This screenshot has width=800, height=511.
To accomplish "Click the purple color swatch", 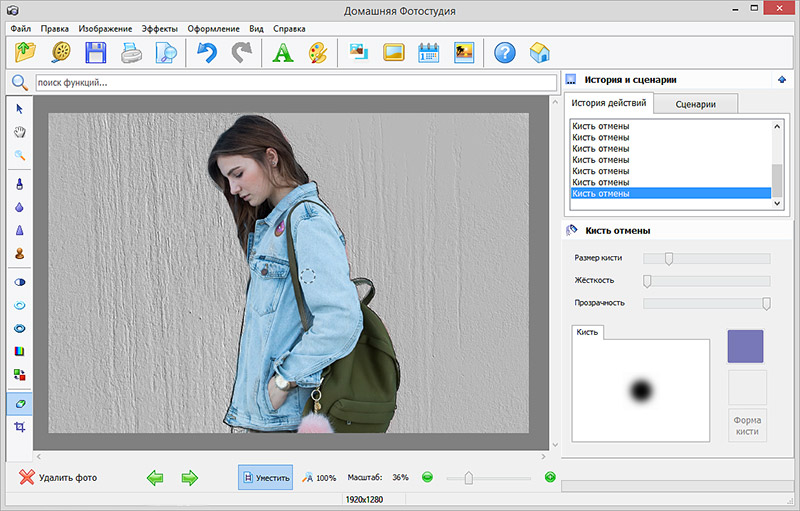I will [745, 346].
